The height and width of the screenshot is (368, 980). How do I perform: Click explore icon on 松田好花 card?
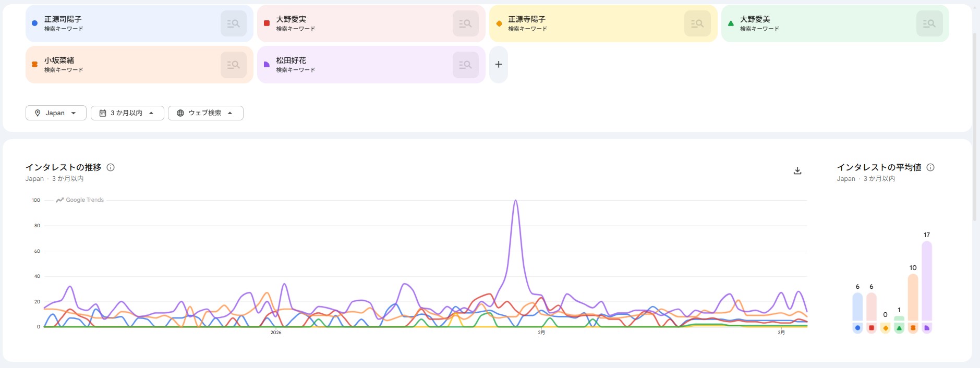pyautogui.click(x=465, y=65)
